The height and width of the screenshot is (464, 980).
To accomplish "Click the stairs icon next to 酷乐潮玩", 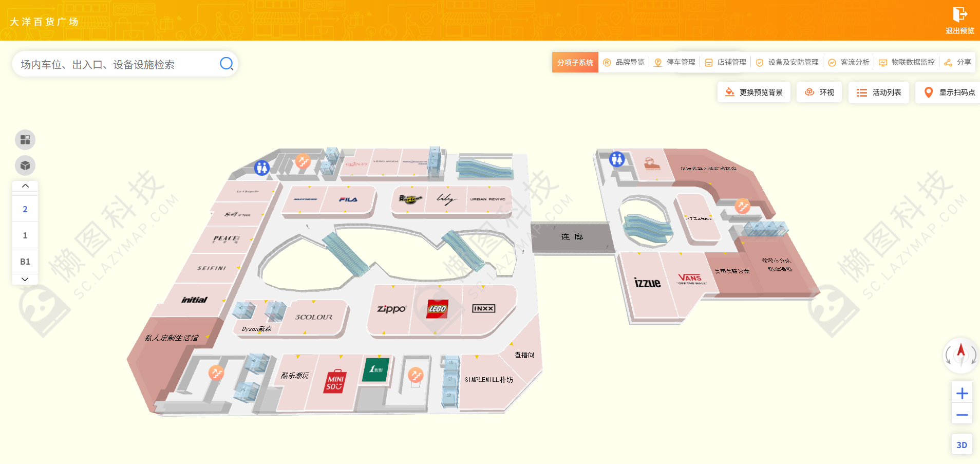I will 216,373.
